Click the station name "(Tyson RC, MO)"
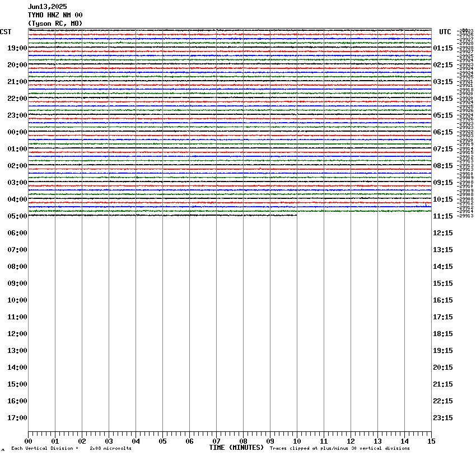The image size is (476, 456). pos(55,24)
